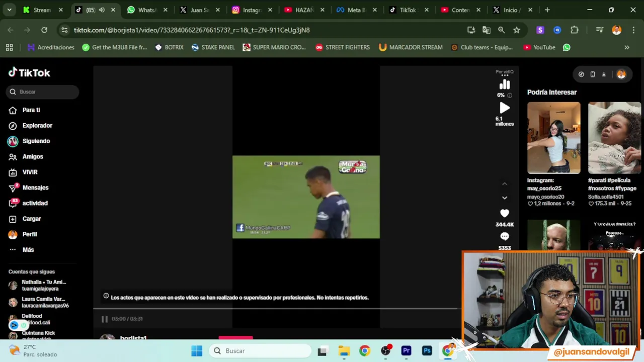Go to previous video with up chevron
This screenshot has width=644, height=362.
pyautogui.click(x=505, y=184)
